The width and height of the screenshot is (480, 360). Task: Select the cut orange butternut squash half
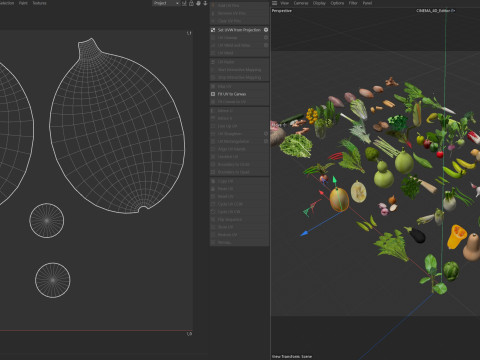point(456,237)
